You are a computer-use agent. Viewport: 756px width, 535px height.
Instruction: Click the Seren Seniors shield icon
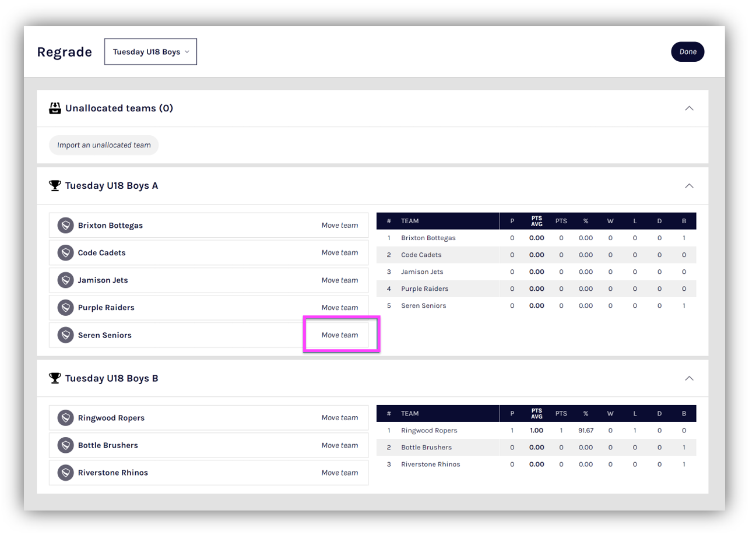point(65,335)
